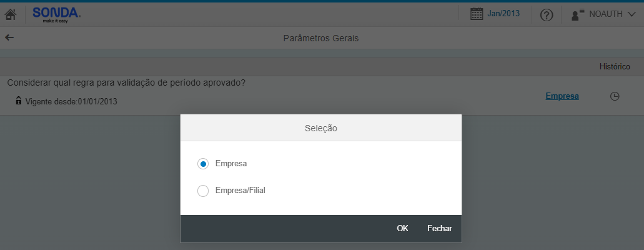644x250 pixels.
Task: Open the calendar icon in the header
Action: click(x=477, y=14)
